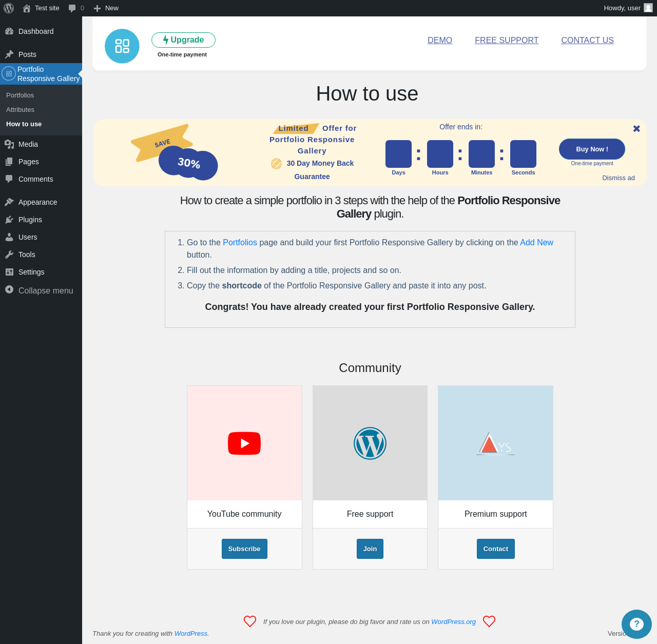
Task: Click the plugin logo circle in header
Action: [122, 46]
